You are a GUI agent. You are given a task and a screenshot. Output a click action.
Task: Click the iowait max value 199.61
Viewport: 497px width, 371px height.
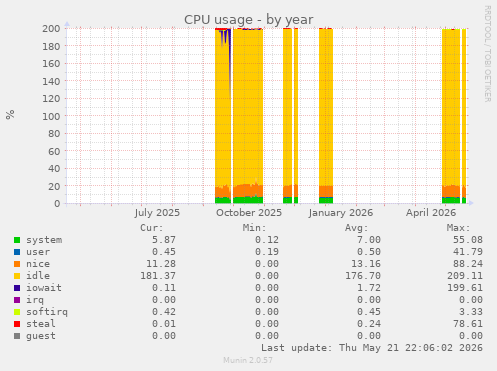pos(465,288)
